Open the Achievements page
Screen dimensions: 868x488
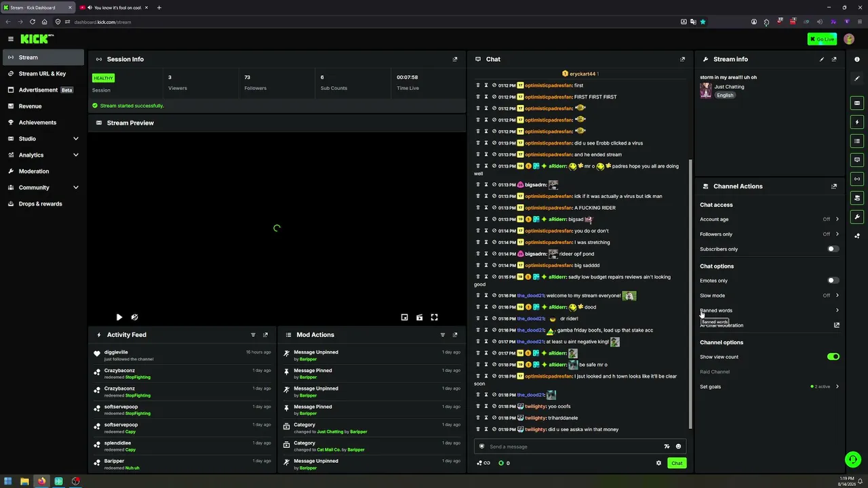pos(42,123)
